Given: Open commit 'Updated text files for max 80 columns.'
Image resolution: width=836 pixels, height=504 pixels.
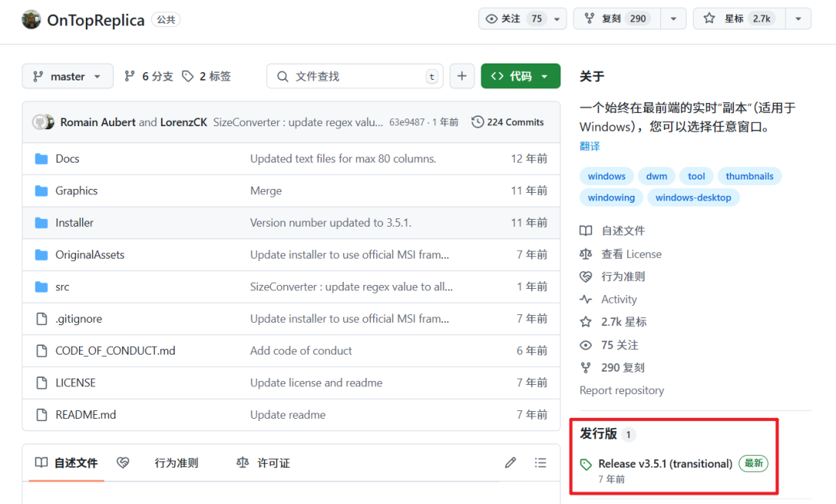Looking at the screenshot, I should tap(343, 159).
